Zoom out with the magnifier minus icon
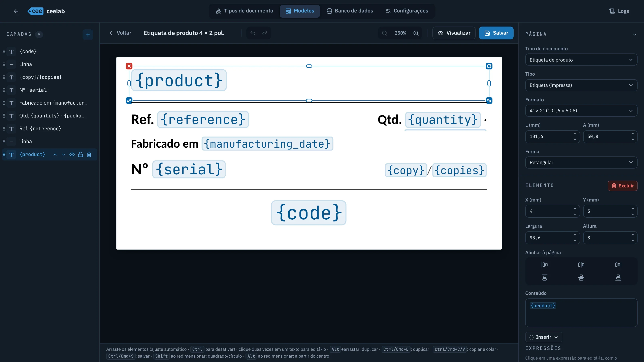 385,33
